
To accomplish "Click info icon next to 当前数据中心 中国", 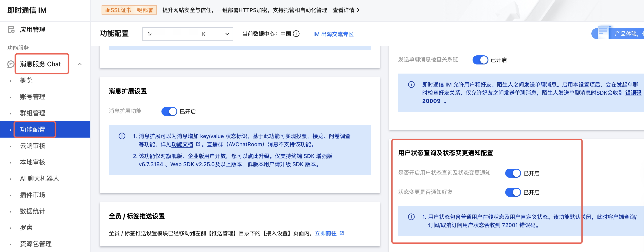I will (296, 34).
